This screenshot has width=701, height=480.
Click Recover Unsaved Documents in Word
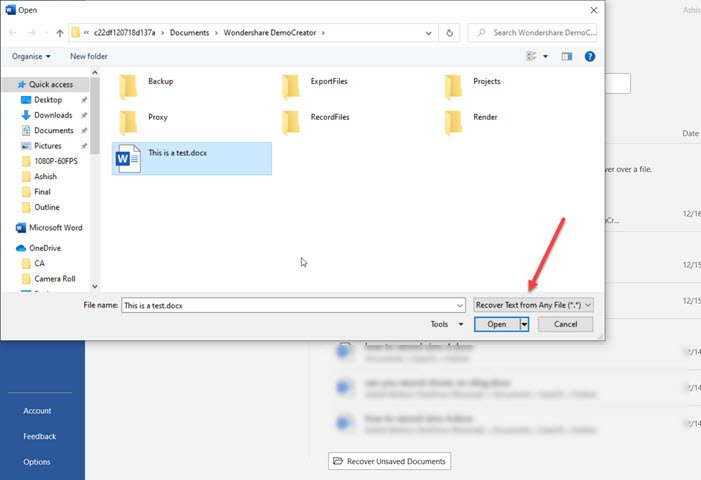(x=389, y=461)
